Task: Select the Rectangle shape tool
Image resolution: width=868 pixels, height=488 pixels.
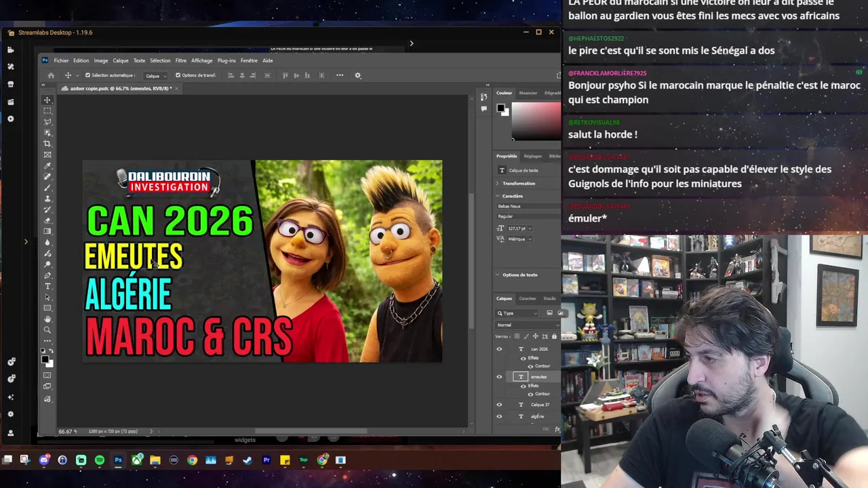Action: [47, 308]
